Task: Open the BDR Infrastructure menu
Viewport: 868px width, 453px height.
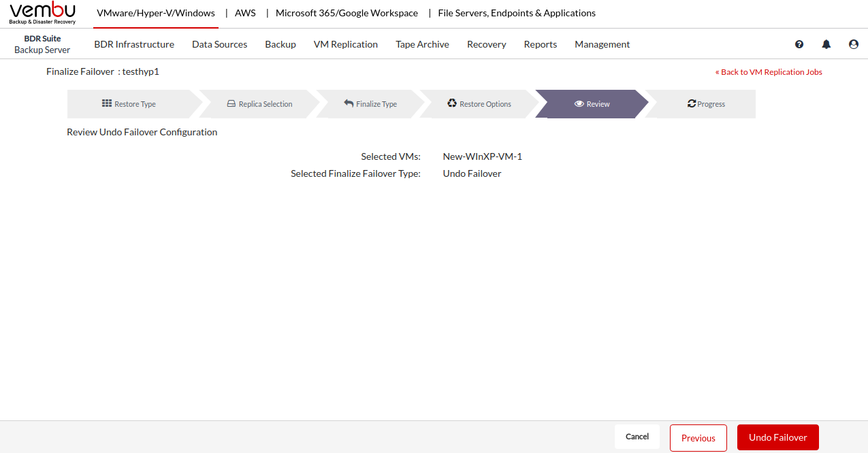Action: (x=134, y=44)
